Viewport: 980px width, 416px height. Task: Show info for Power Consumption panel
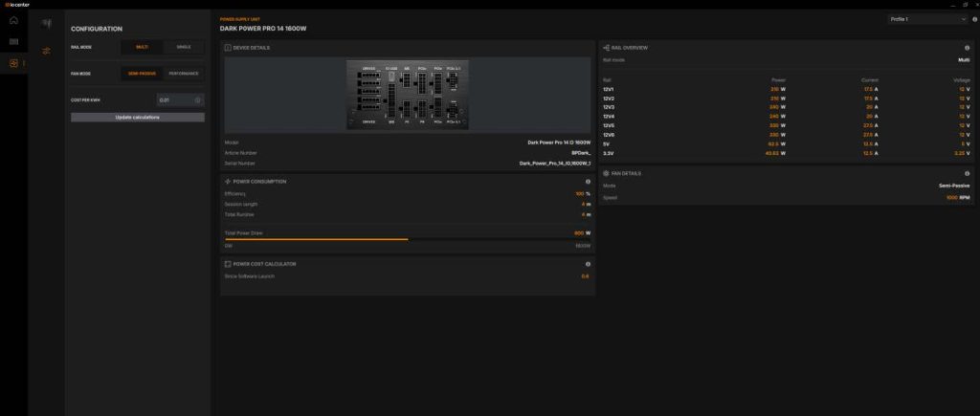[x=588, y=182]
